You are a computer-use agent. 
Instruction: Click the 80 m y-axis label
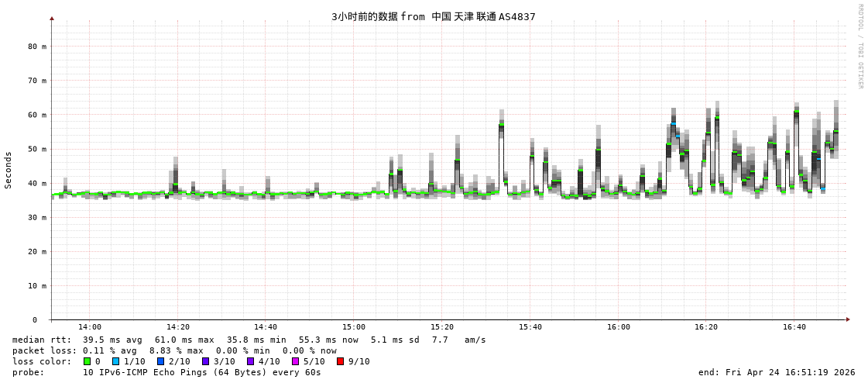click(x=37, y=47)
